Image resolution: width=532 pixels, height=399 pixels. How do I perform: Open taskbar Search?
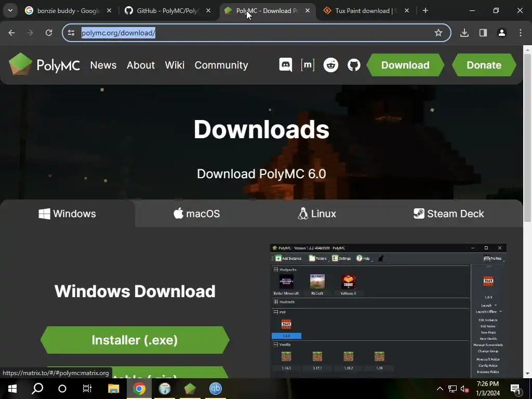click(x=37, y=388)
